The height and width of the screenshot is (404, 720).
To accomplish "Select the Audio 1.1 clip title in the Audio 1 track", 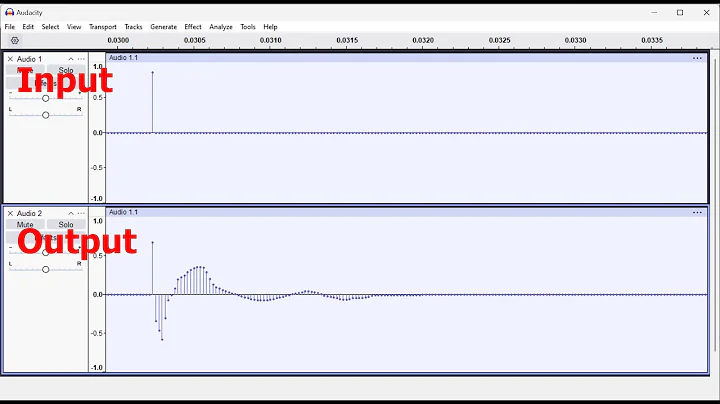I will click(123, 57).
